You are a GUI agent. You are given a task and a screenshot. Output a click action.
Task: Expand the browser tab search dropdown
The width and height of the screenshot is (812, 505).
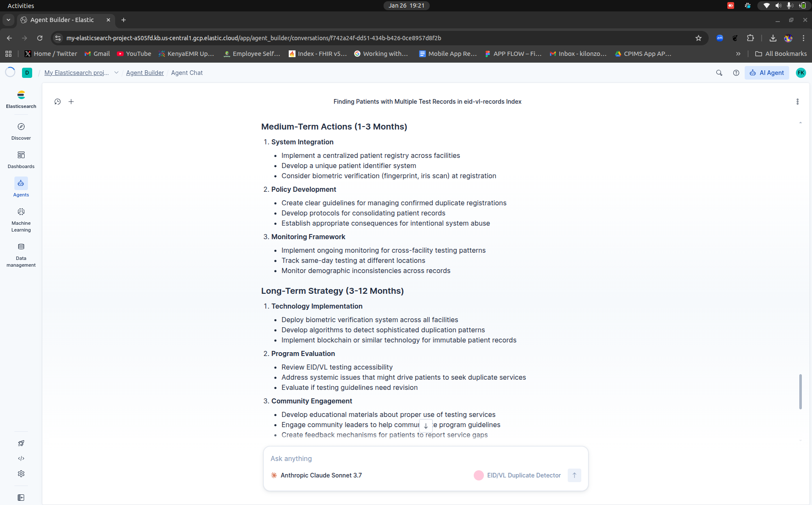point(8,20)
